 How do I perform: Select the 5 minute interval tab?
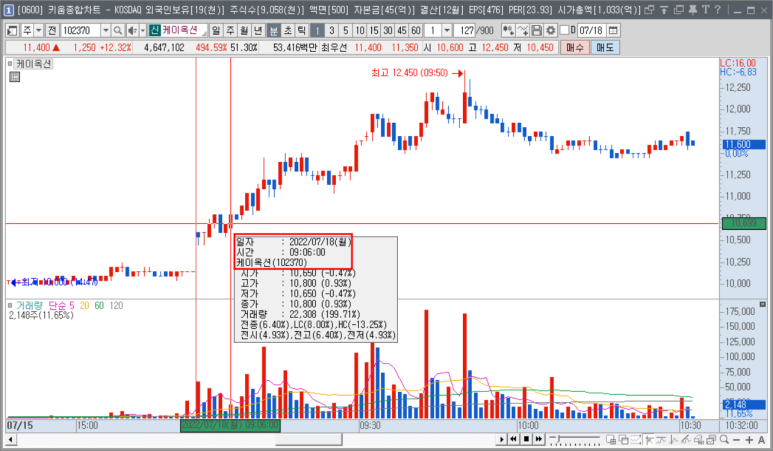click(x=345, y=31)
